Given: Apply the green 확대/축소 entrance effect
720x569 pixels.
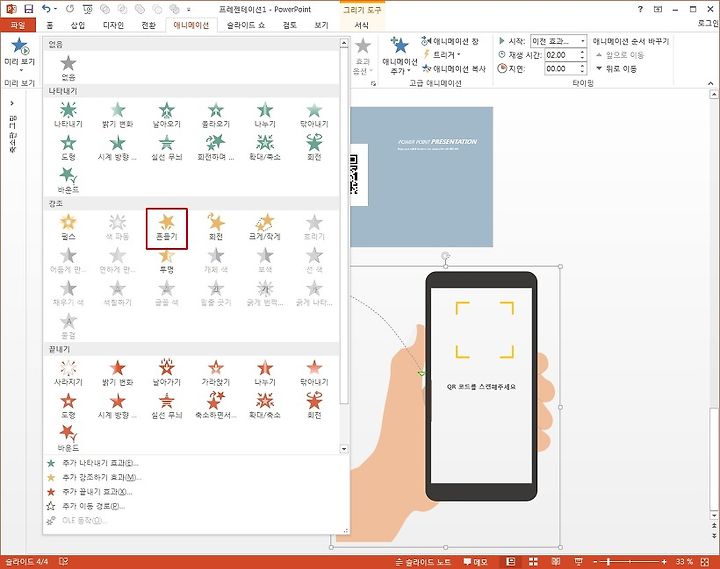Looking at the screenshot, I should 265,148.
